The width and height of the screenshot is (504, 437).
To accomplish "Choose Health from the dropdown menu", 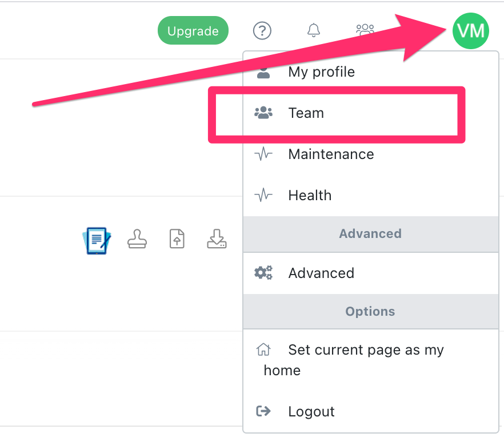I will 310,195.
